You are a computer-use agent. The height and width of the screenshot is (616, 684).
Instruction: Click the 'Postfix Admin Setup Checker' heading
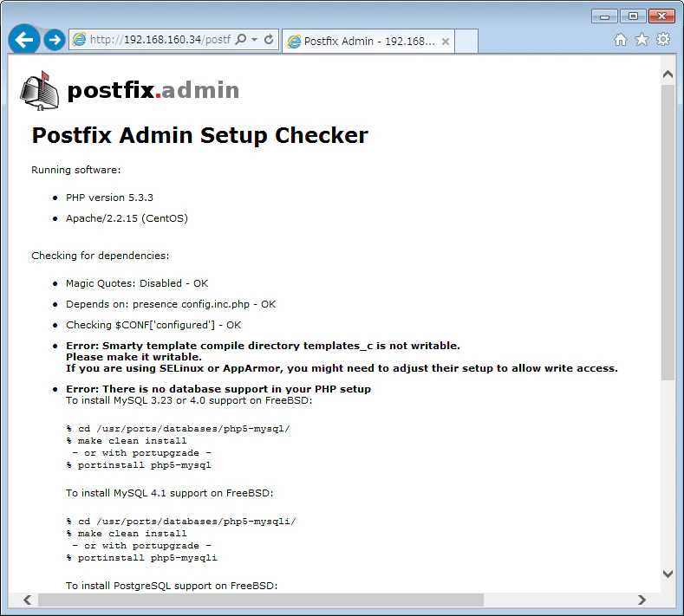click(199, 135)
